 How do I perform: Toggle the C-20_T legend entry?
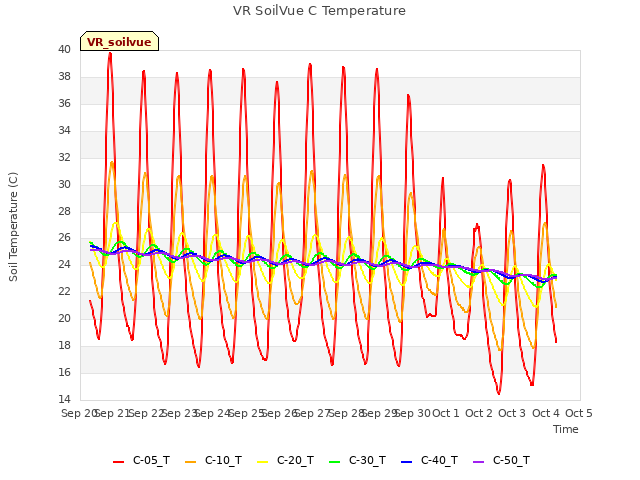coord(285,460)
